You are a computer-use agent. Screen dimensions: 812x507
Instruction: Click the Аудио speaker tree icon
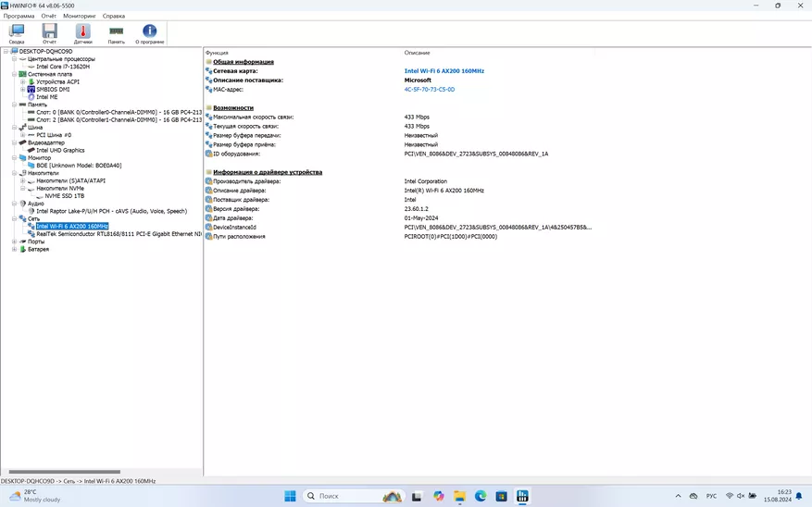pyautogui.click(x=23, y=204)
